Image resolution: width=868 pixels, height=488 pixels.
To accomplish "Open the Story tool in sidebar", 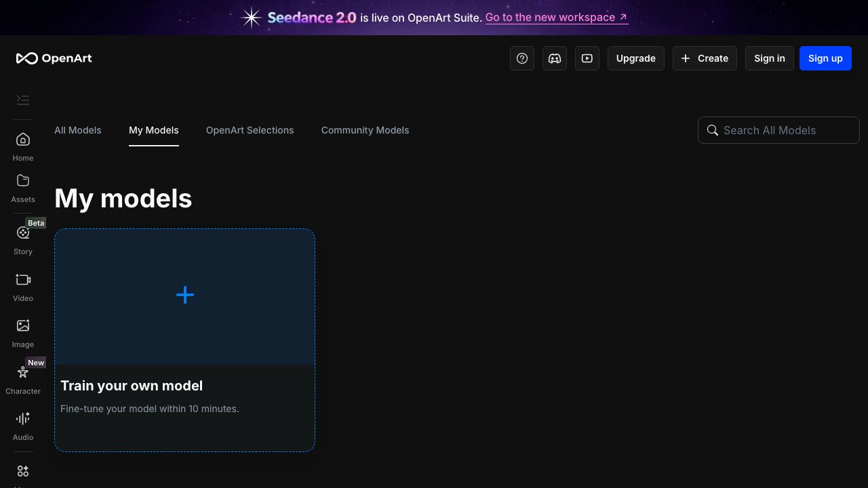I will (23, 241).
